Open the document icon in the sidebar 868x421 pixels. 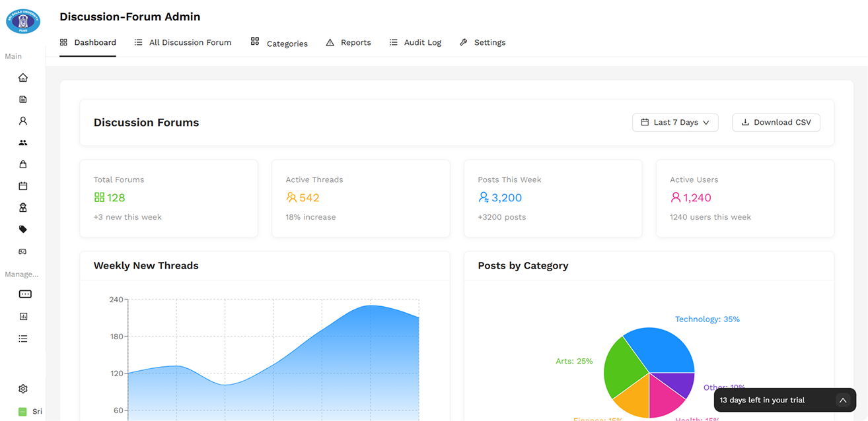(x=23, y=100)
